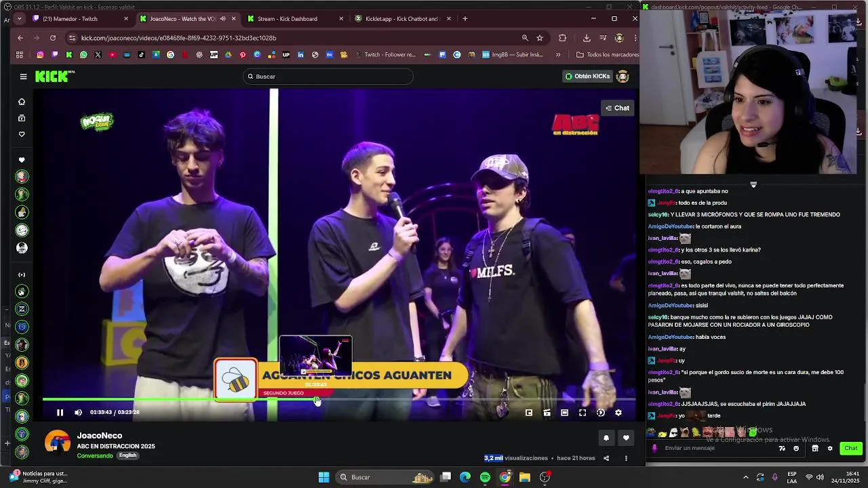This screenshot has height=488, width=868.
Task: Click the Obtén KICKs button
Action: [x=587, y=77]
